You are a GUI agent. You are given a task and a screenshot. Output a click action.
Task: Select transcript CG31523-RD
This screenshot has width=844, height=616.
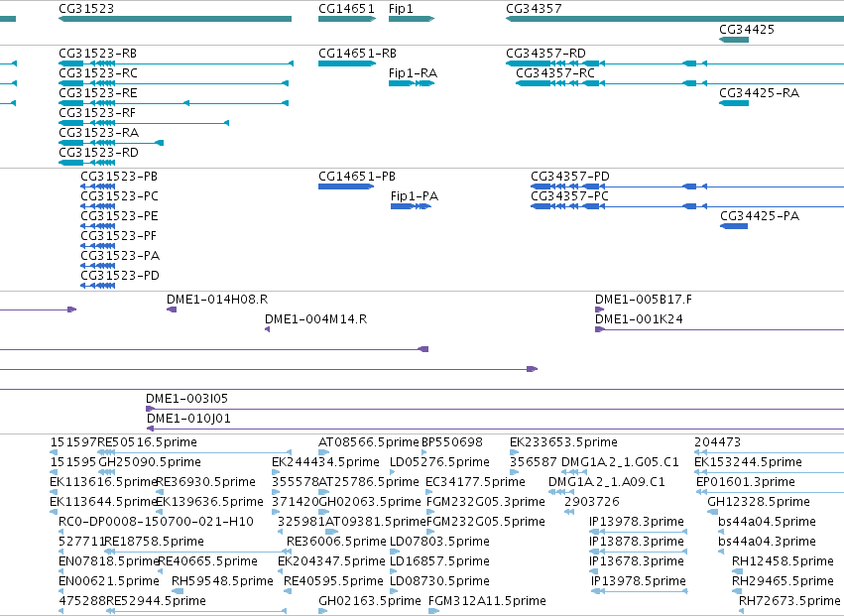98,153
